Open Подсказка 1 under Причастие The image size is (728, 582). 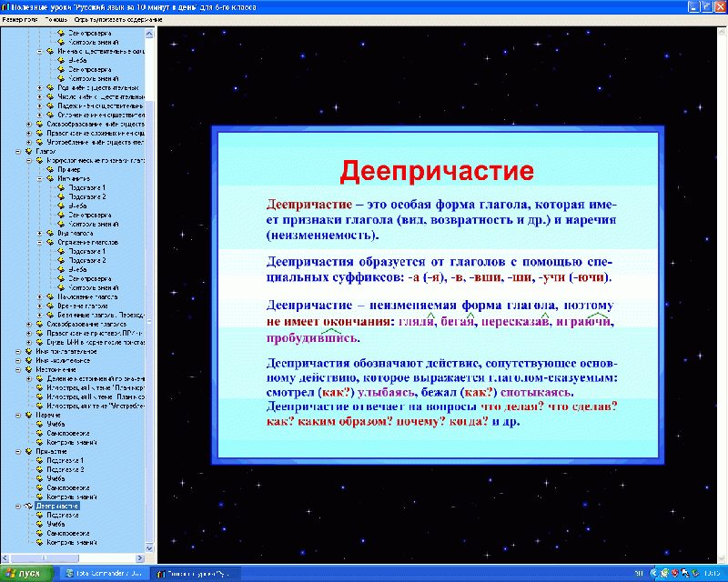pyautogui.click(x=65, y=460)
